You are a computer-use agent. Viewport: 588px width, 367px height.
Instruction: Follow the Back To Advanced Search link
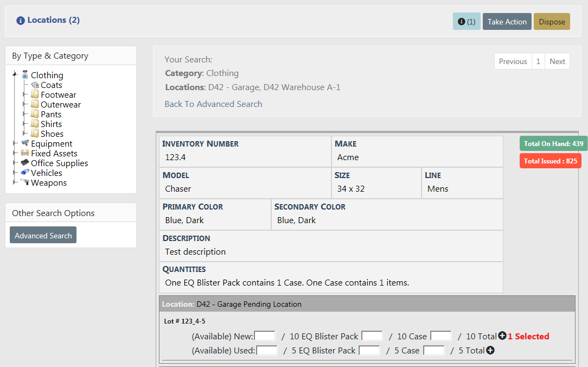point(213,104)
